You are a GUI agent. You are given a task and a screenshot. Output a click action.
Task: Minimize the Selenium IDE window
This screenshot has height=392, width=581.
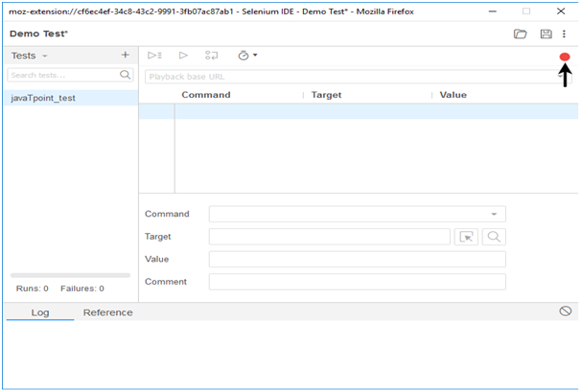492,12
